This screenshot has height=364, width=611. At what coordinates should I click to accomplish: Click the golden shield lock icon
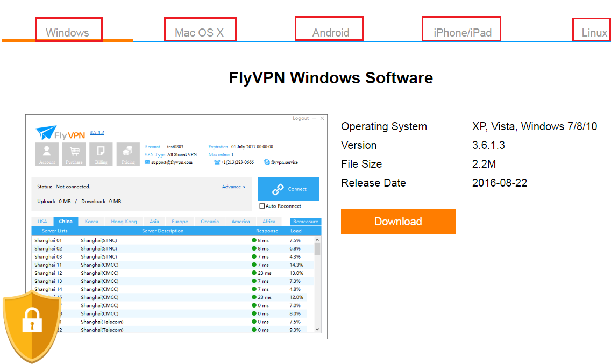(x=32, y=326)
